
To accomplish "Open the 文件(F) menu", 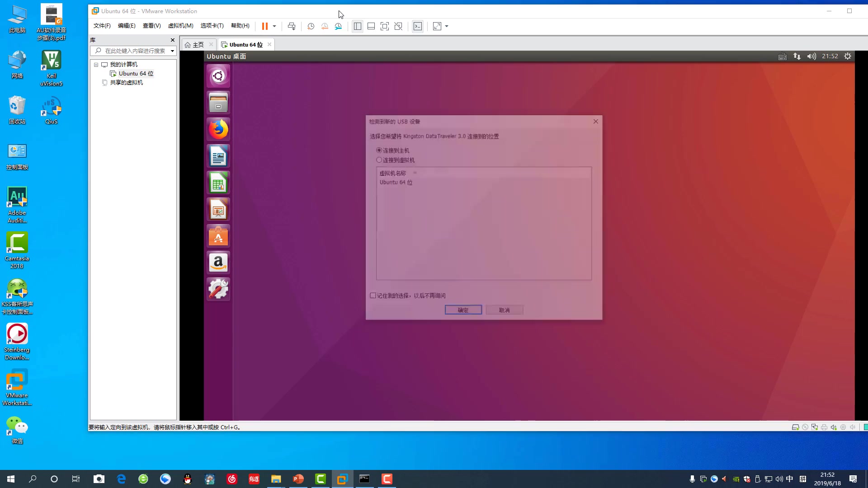I will pos(102,26).
